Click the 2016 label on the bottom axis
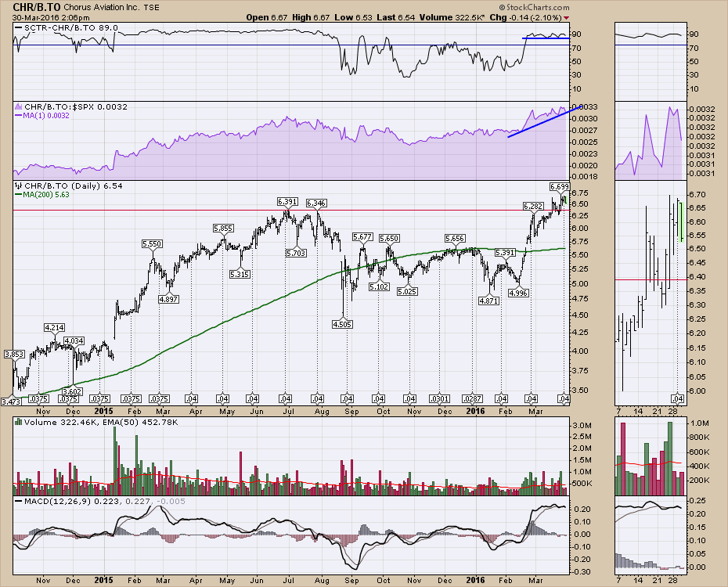The image size is (728, 587). pyautogui.click(x=475, y=580)
